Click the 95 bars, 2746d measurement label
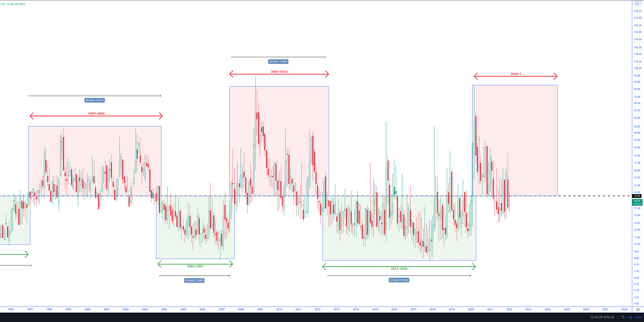Image resolution: width=644 pixels, height=322 pixels. tap(399, 279)
